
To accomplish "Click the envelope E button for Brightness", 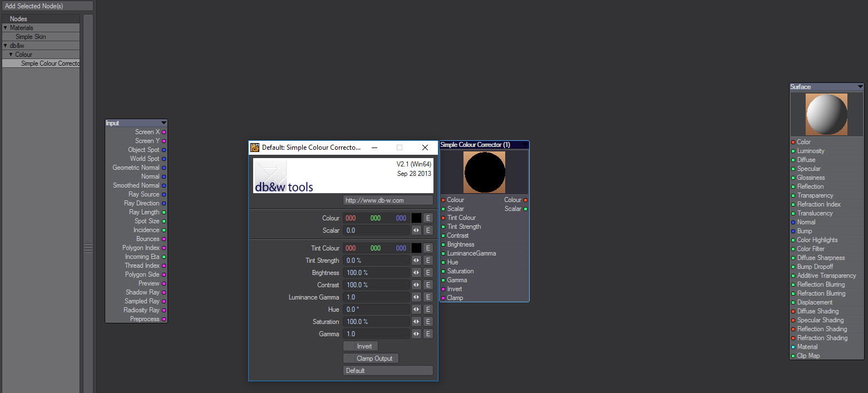I will pyautogui.click(x=428, y=273).
